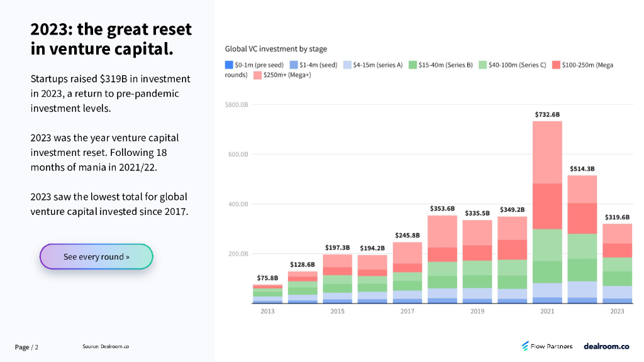Click the Global VC investment by stage title
The image size is (644, 362).
click(275, 49)
